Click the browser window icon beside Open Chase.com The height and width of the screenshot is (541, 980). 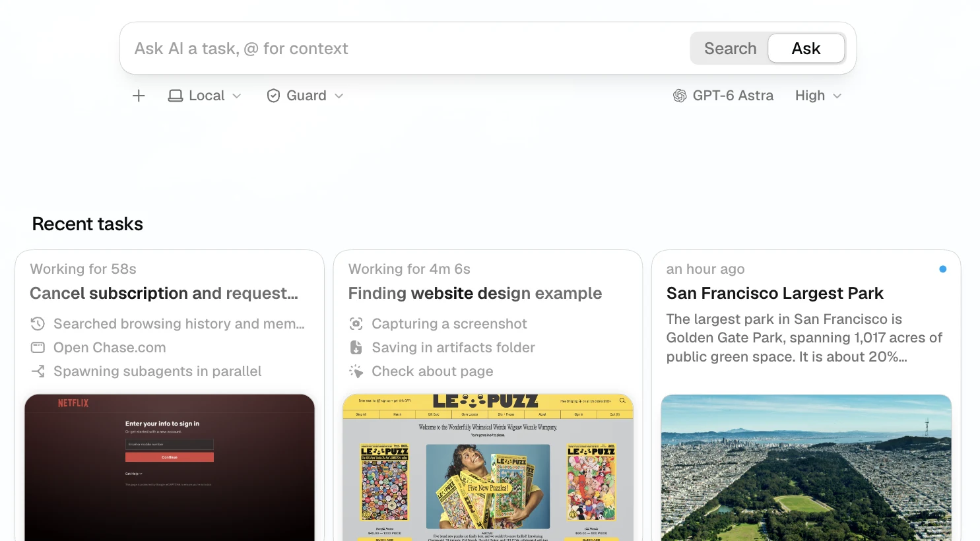[x=38, y=348]
